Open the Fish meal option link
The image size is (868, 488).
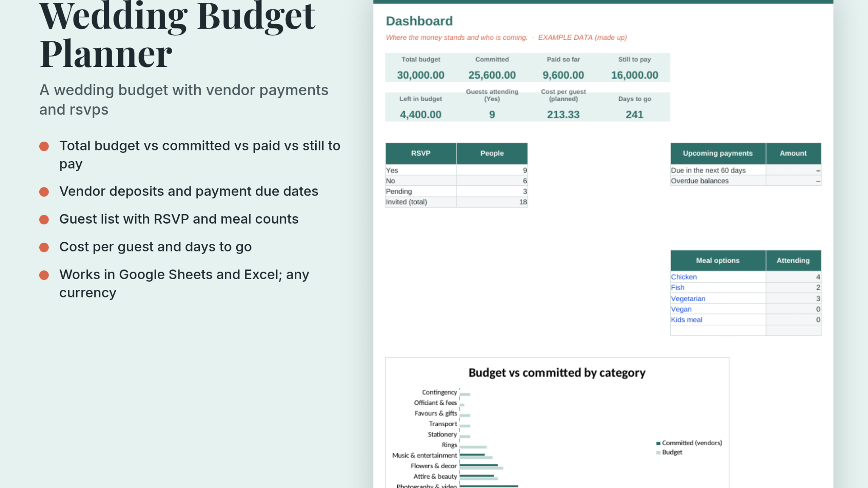tap(677, 287)
